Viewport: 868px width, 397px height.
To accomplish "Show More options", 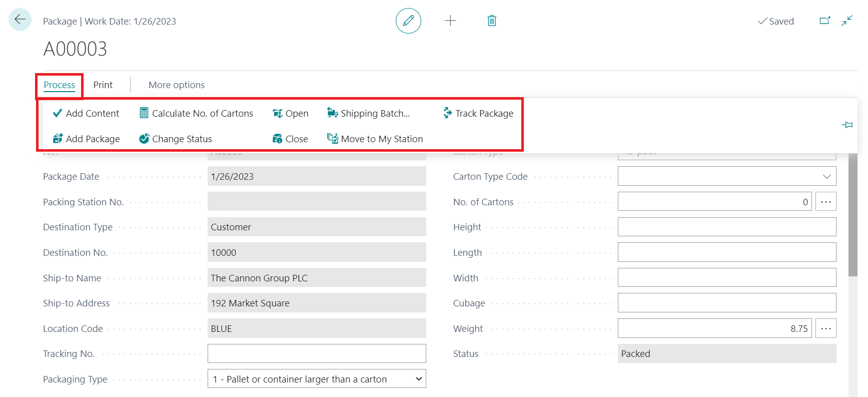I will click(x=177, y=85).
